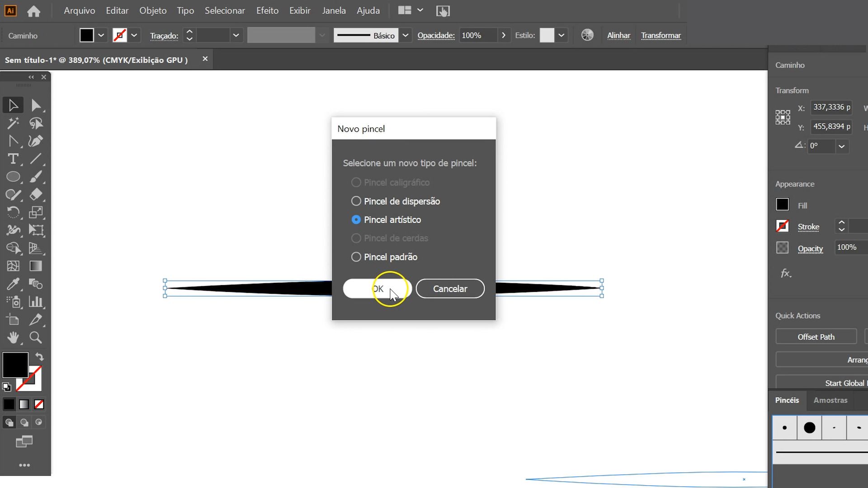
Task: Click the Stroke link in Appearance
Action: click(x=808, y=227)
